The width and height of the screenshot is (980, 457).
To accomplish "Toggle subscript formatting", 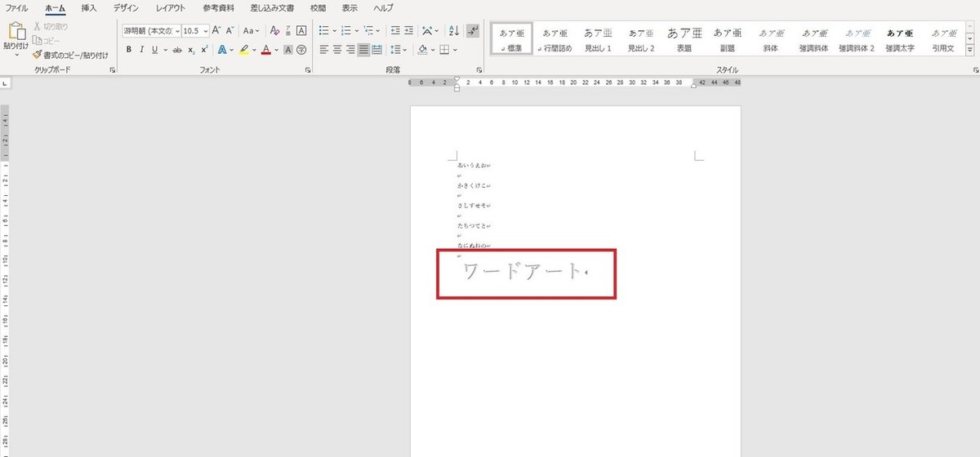I will coord(191,50).
